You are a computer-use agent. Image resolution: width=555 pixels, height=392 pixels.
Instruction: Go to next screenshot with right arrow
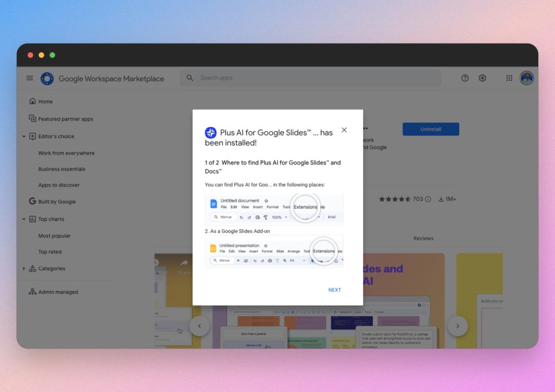coord(457,326)
